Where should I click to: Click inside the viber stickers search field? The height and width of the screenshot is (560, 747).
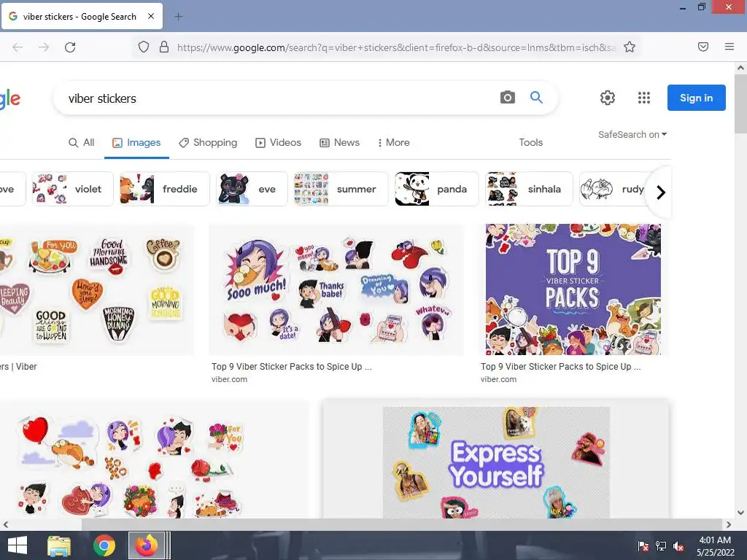pos(281,98)
